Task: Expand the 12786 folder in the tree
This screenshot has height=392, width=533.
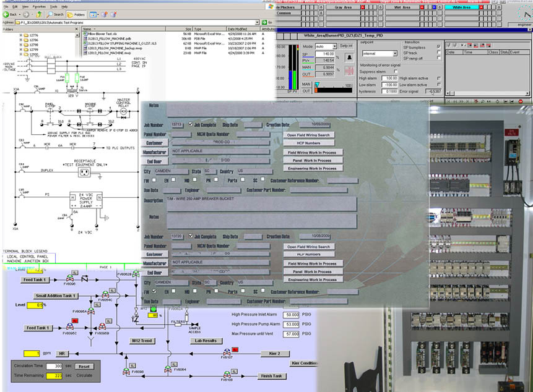Action: tap(20, 40)
